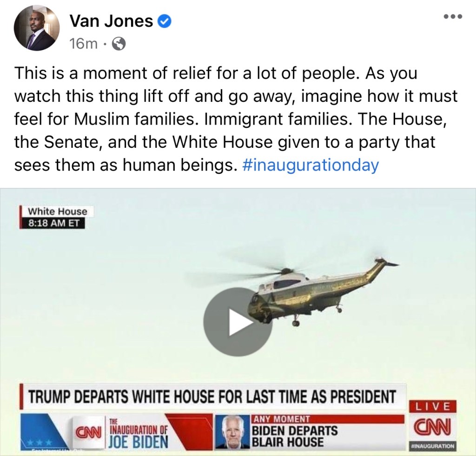Play the helicopter video
This screenshot has width=476, height=456.
[x=238, y=322]
